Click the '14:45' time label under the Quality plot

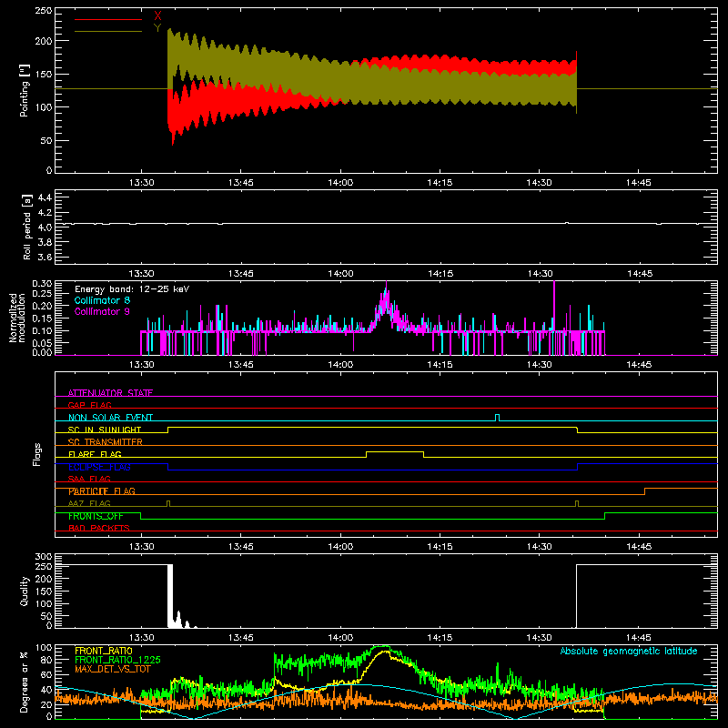639,638
